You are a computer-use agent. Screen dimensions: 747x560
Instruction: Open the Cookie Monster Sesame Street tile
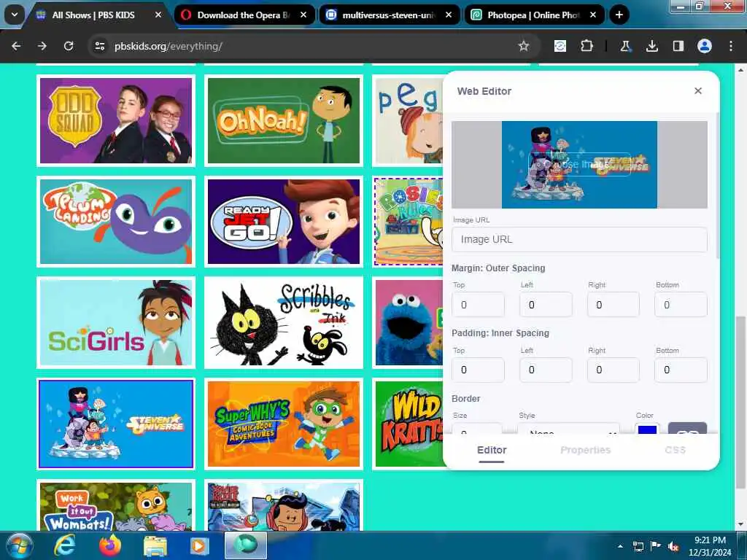pyautogui.click(x=408, y=322)
